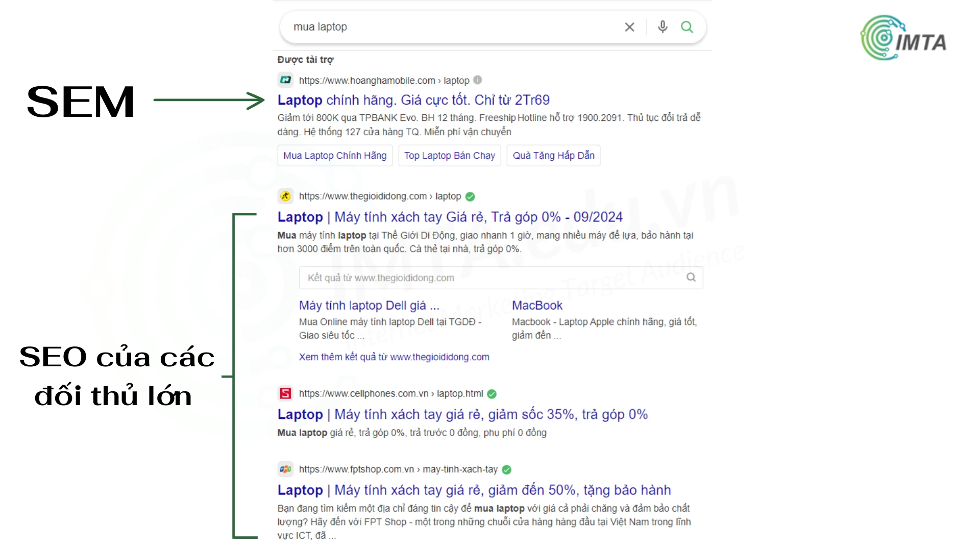
Task: Click the hoanghamobile.com URL text
Action: click(x=384, y=81)
